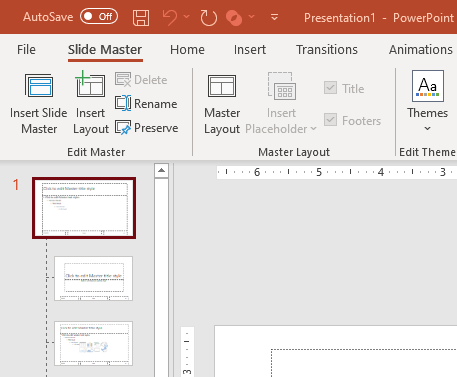Click the Redo/Repeat arrow icon

click(209, 17)
